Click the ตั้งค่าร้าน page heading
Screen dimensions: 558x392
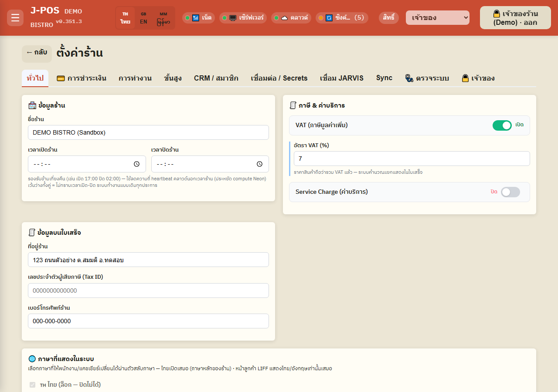point(80,54)
